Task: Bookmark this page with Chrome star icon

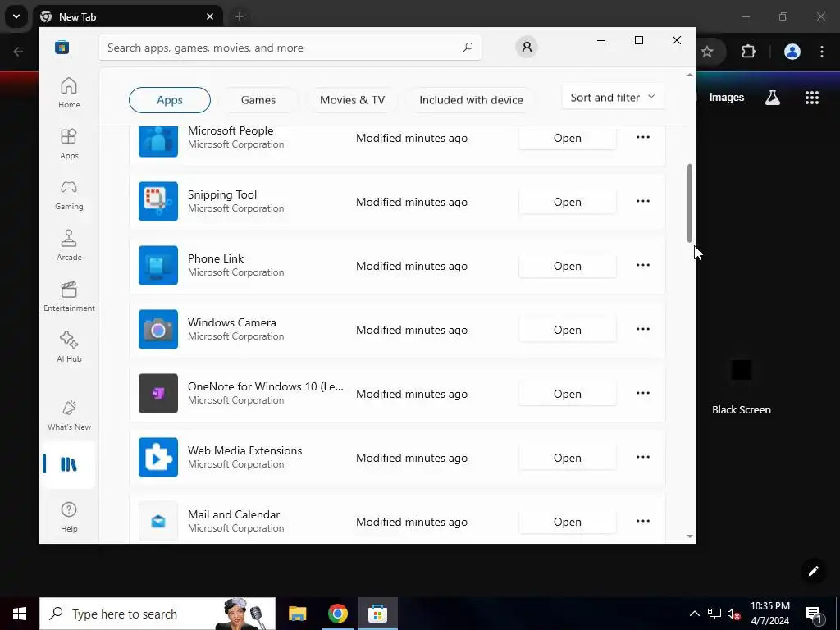Action: click(x=707, y=52)
